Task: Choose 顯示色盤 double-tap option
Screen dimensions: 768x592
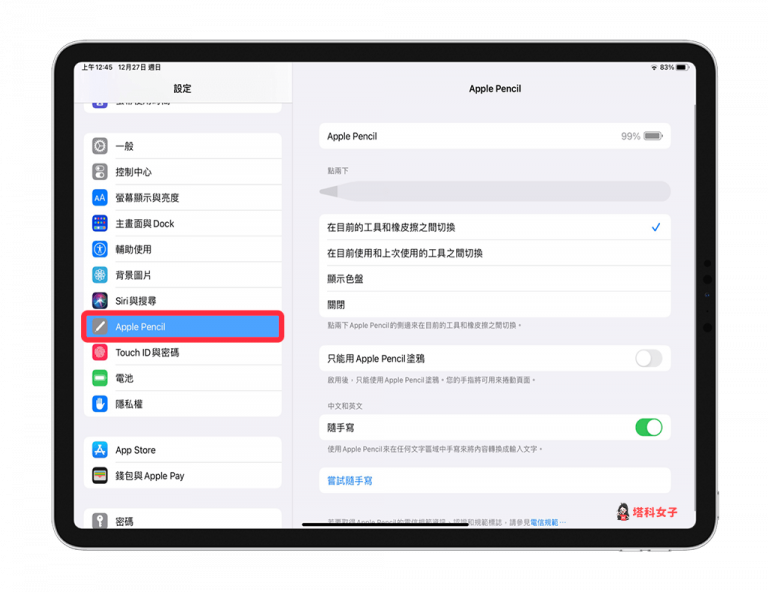Action: pos(494,279)
